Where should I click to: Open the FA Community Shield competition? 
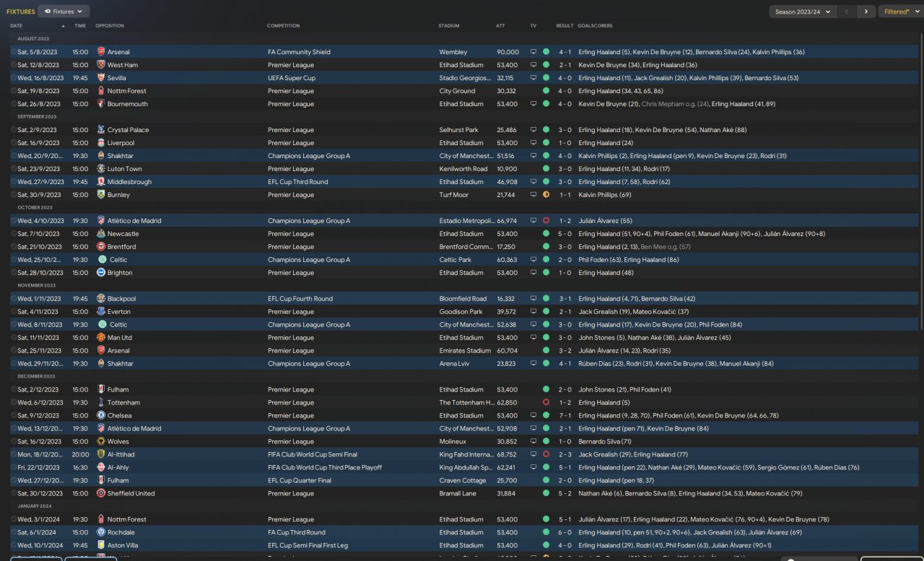point(299,52)
